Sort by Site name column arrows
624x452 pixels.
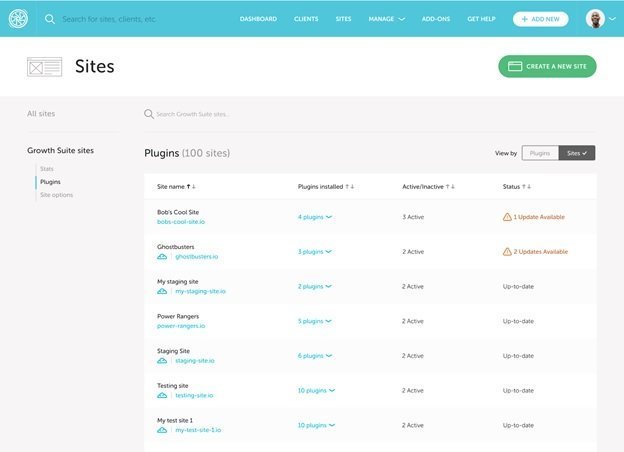click(191, 187)
